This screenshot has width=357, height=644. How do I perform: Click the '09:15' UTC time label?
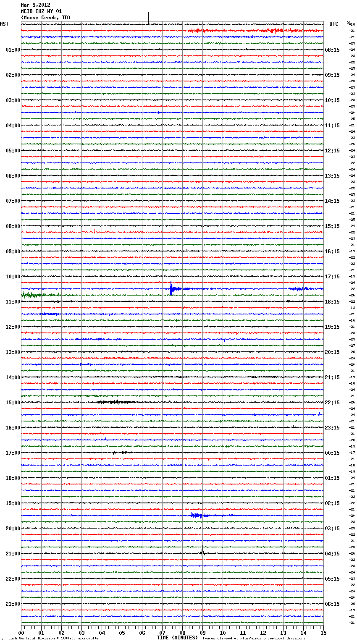pyautogui.click(x=332, y=75)
